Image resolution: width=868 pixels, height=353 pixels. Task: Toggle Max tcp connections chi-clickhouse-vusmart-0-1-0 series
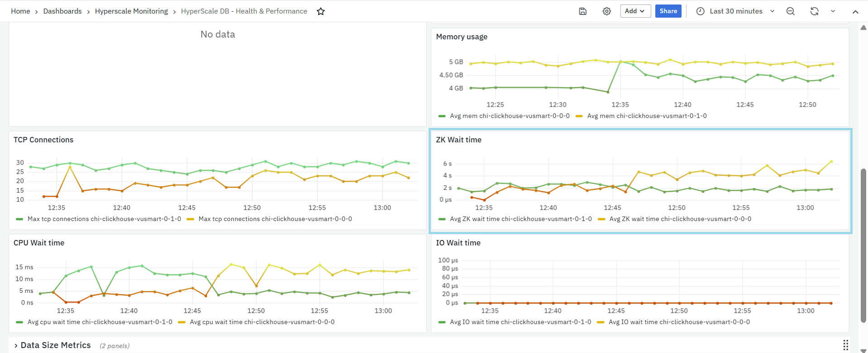click(104, 219)
